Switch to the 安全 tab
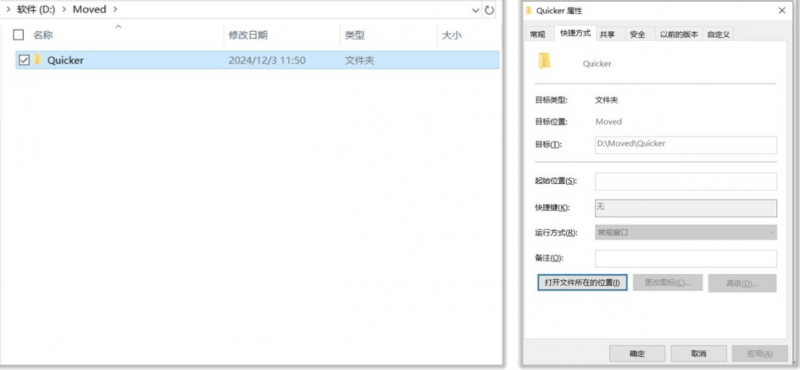The height and width of the screenshot is (370, 800). [638, 34]
